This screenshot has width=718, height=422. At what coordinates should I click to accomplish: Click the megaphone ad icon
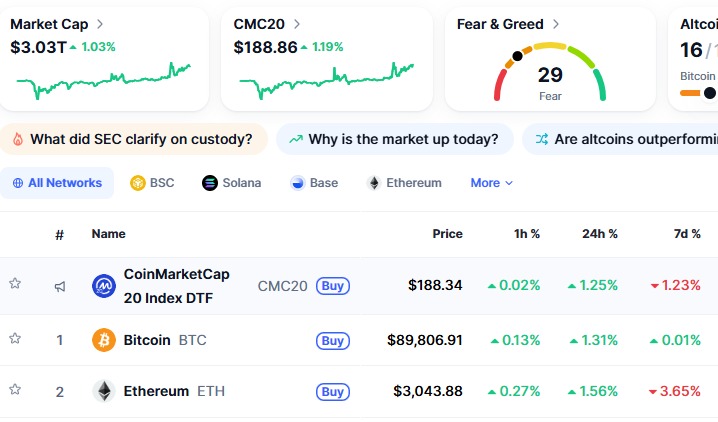tap(60, 286)
